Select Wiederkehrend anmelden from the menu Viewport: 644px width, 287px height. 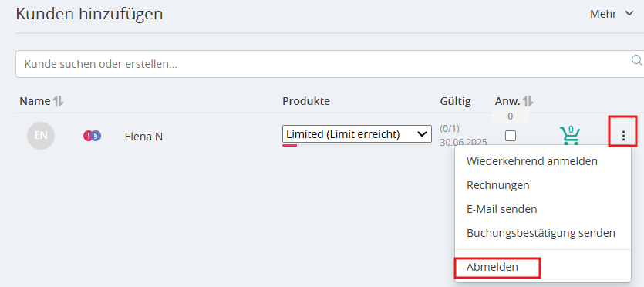click(x=532, y=161)
